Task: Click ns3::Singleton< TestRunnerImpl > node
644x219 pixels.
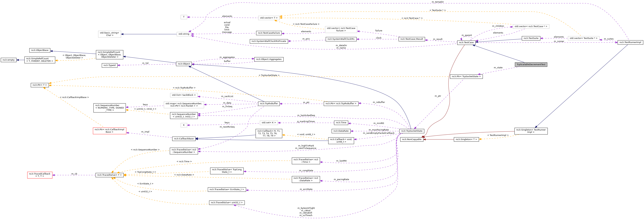Action: click(531, 131)
